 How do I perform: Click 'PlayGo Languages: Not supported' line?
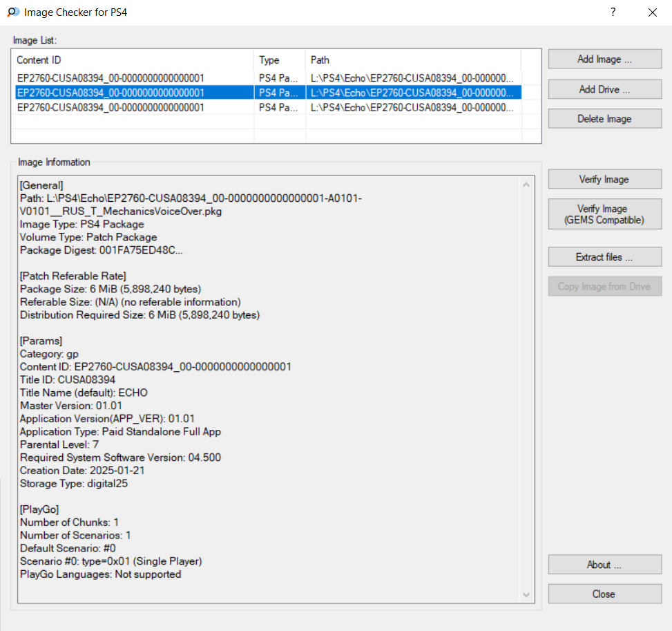point(101,574)
